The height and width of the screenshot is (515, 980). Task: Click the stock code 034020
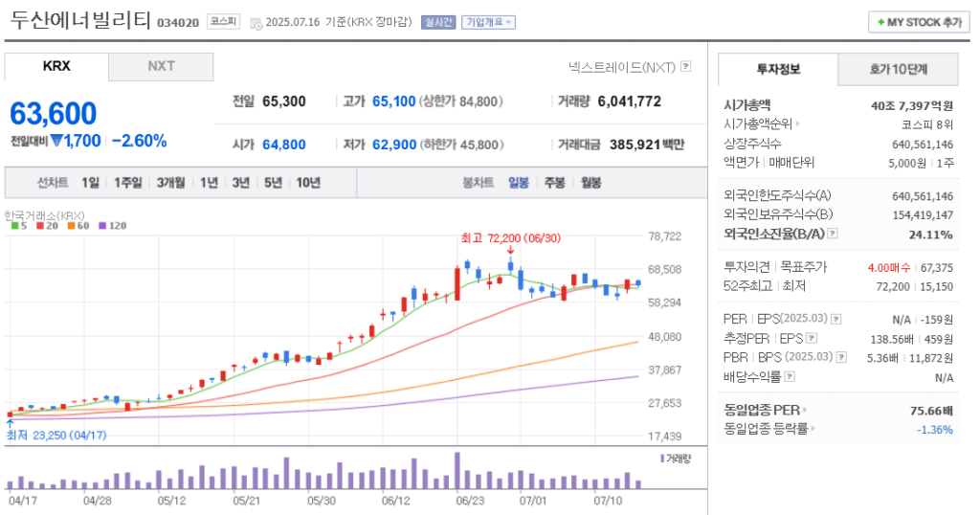(x=177, y=23)
